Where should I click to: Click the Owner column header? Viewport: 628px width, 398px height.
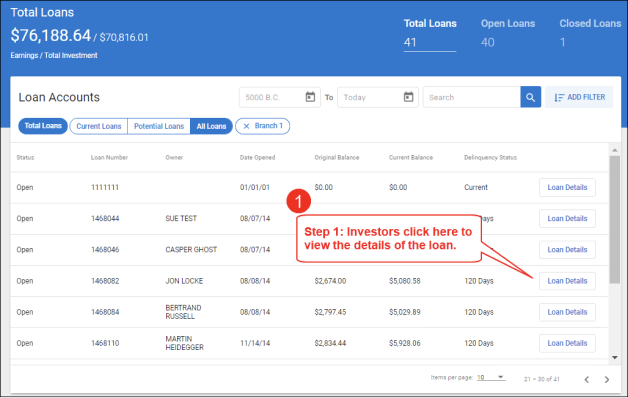[174, 157]
